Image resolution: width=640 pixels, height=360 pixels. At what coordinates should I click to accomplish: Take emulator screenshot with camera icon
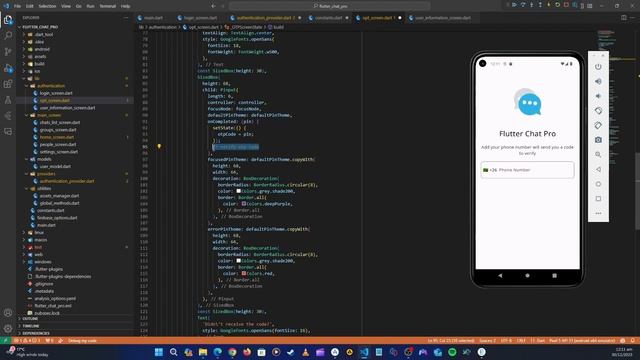point(598,140)
